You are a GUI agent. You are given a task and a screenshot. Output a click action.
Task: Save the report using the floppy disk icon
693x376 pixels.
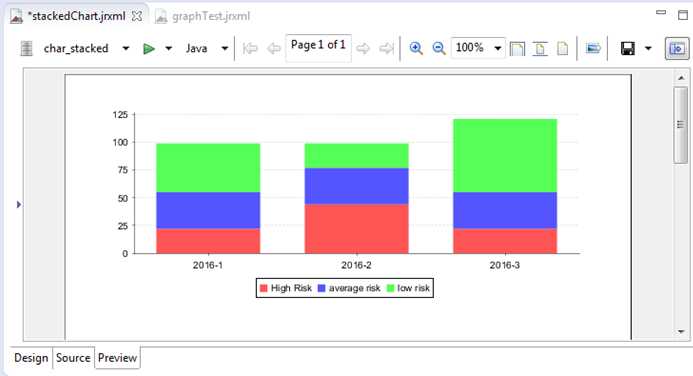628,48
